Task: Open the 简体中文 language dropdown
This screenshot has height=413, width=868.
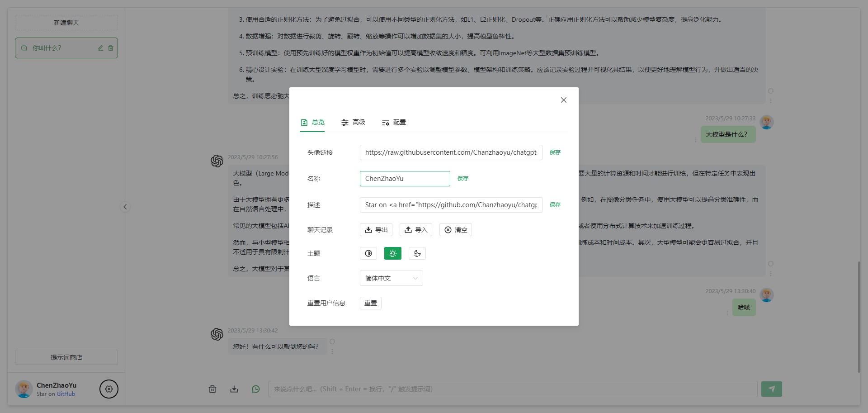Action: tap(392, 278)
